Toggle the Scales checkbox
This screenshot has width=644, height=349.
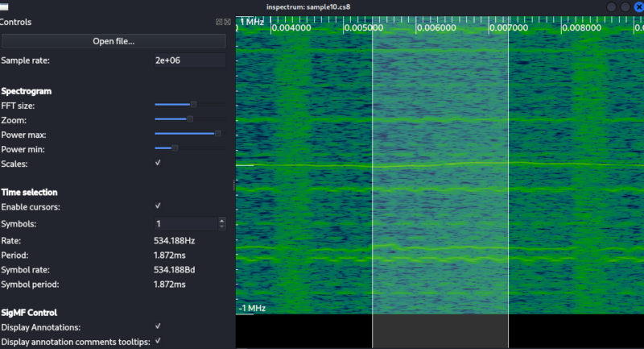(158, 163)
